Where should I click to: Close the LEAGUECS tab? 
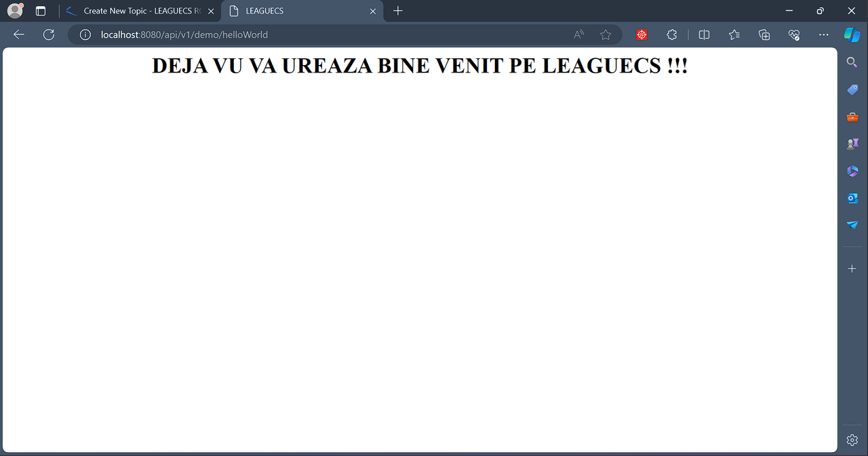pyautogui.click(x=373, y=11)
